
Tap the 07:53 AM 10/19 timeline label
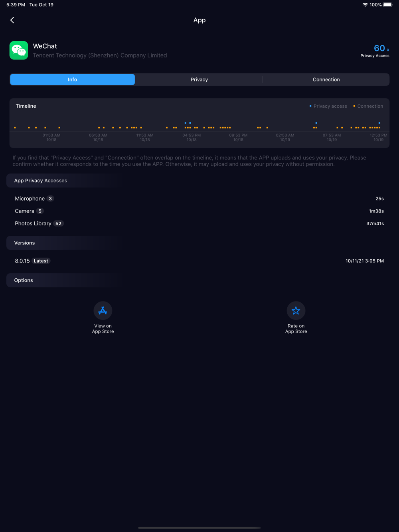[332, 138]
